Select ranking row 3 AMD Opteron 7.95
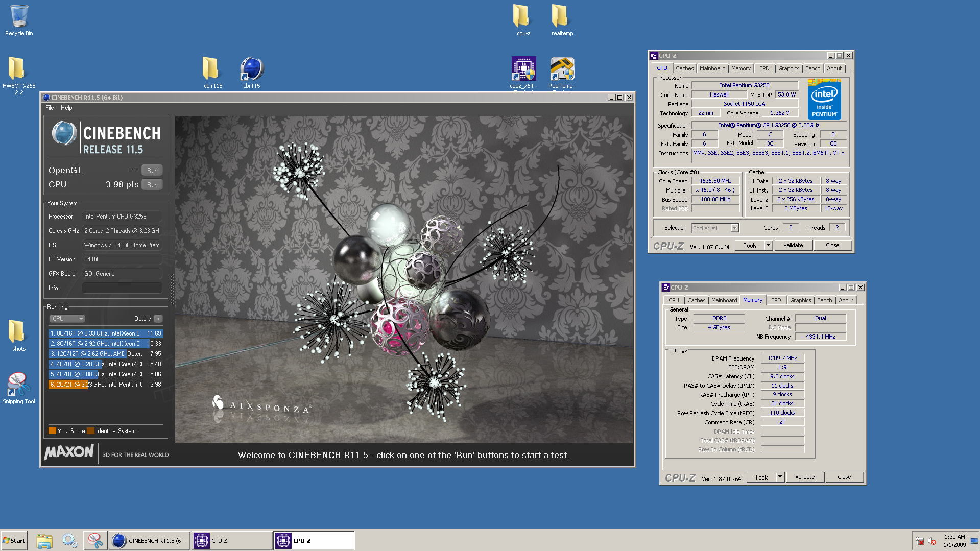Screen dimensions: 980x551 coord(106,354)
